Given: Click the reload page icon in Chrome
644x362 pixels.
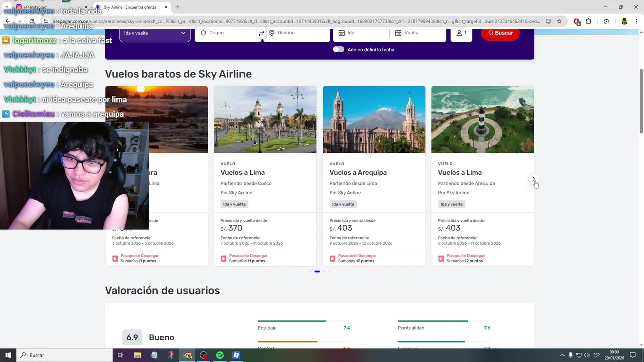Looking at the screenshot, I should point(32,21).
